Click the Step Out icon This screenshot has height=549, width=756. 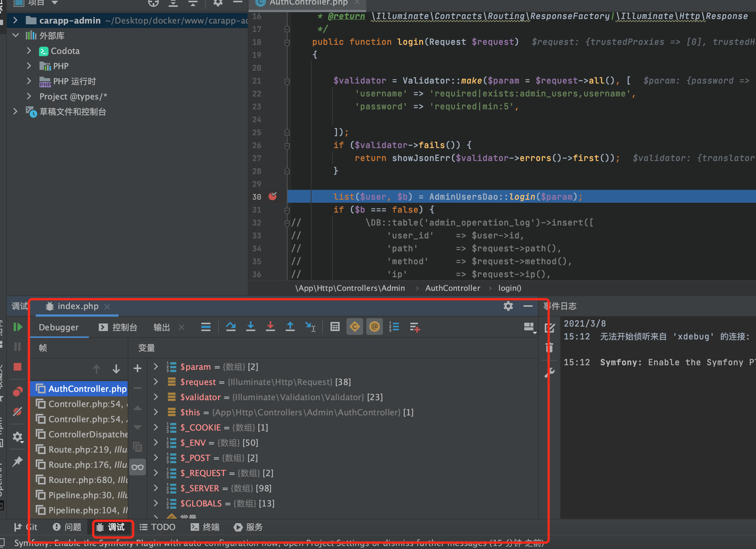(290, 327)
